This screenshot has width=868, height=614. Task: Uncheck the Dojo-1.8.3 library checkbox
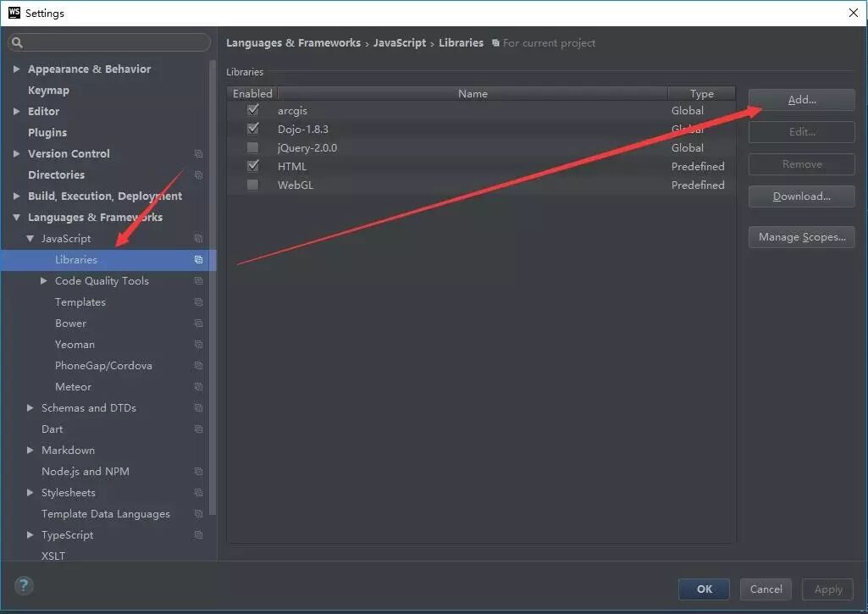[253, 129]
